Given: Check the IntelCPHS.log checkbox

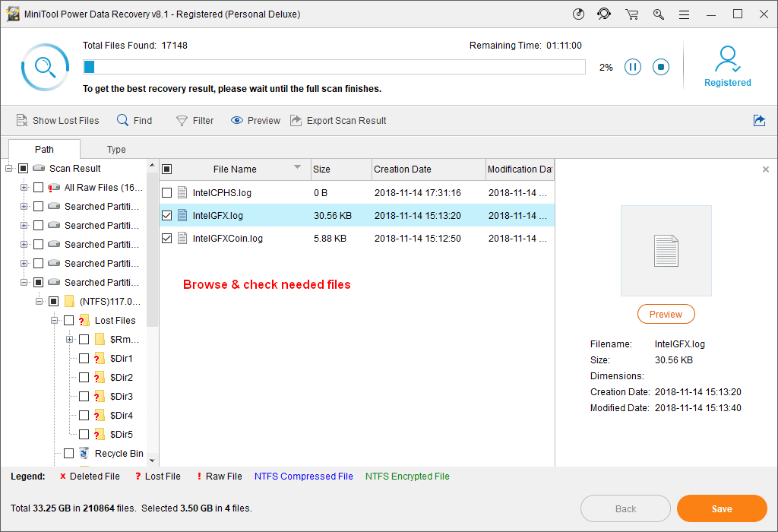Looking at the screenshot, I should [166, 192].
